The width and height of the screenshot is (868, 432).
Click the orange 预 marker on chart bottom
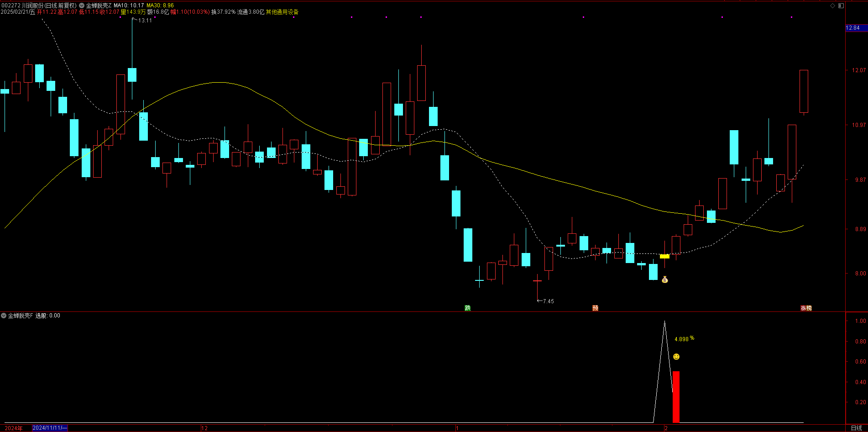click(x=595, y=308)
